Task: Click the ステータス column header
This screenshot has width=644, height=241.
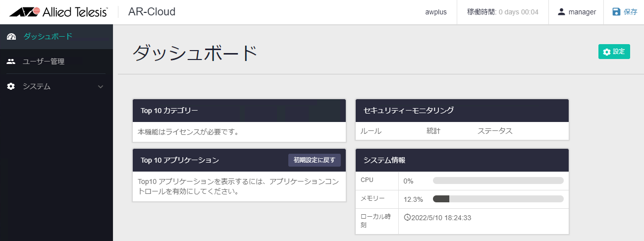Action: (x=494, y=131)
